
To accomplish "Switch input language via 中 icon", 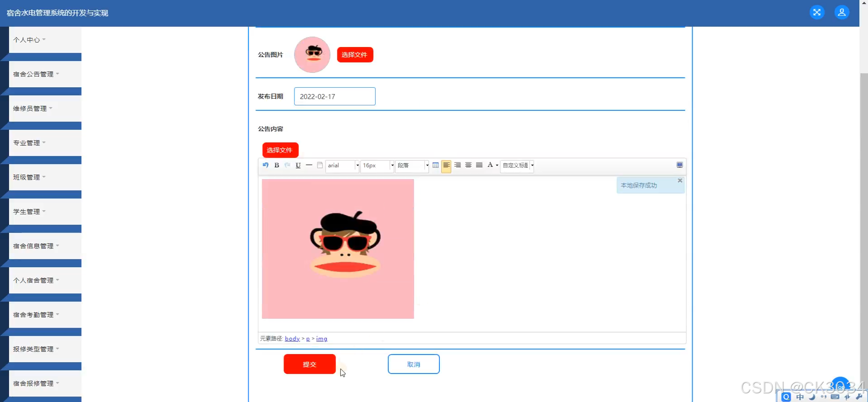I will pyautogui.click(x=800, y=397).
